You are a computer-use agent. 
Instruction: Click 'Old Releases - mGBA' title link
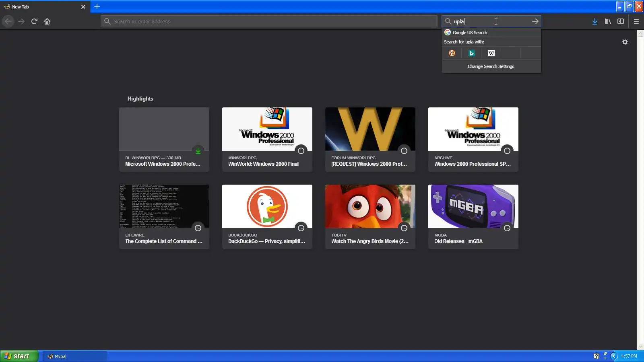tap(458, 241)
